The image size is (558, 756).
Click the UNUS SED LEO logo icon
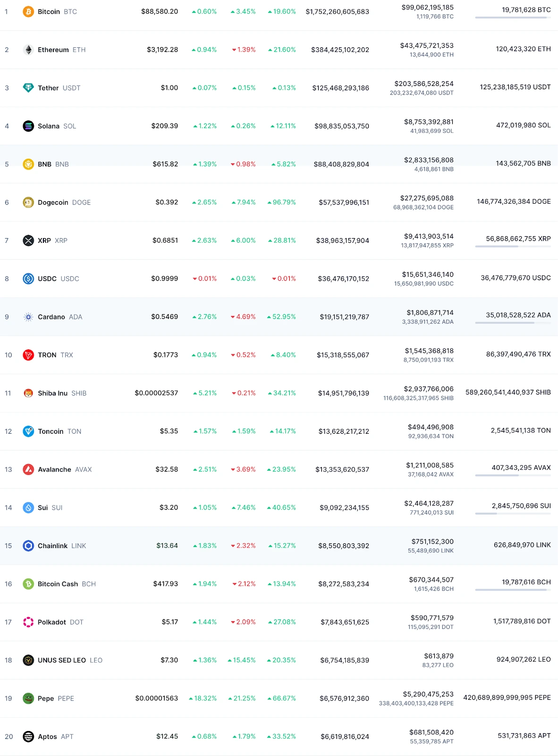pos(28,660)
